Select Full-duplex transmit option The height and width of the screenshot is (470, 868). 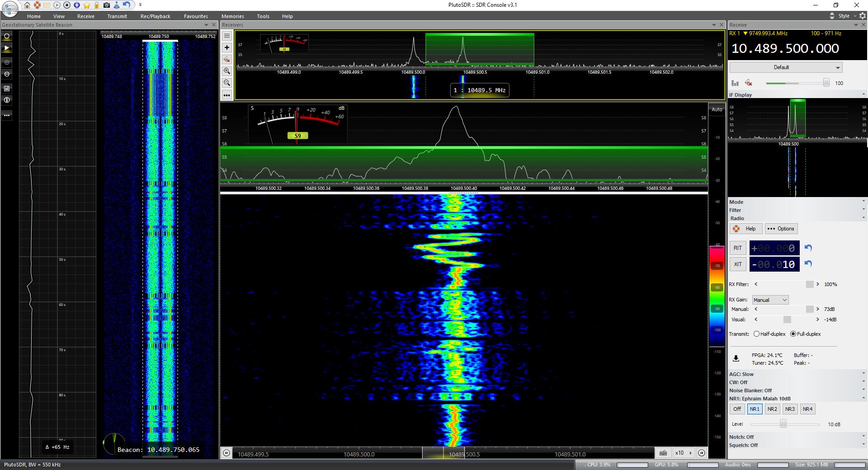tap(793, 334)
